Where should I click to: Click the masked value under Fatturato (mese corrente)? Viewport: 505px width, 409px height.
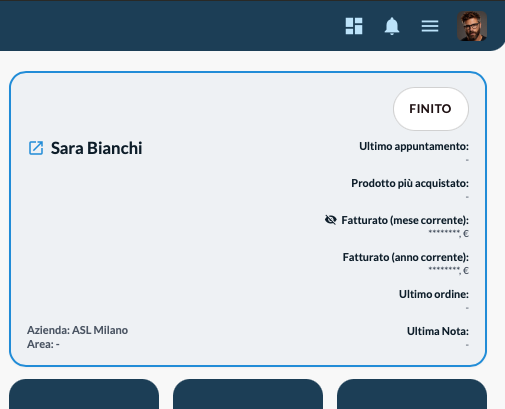[x=448, y=233]
